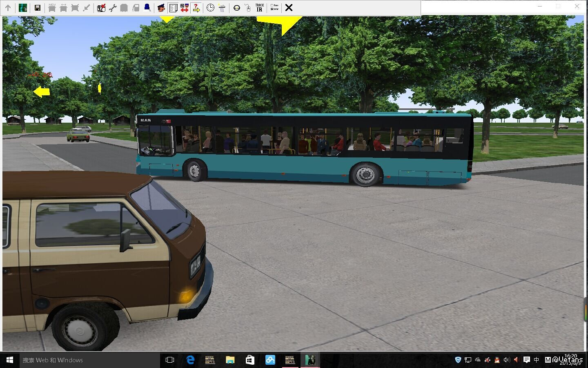Open the Action Center notification icon
The image size is (588, 368).
click(527, 360)
